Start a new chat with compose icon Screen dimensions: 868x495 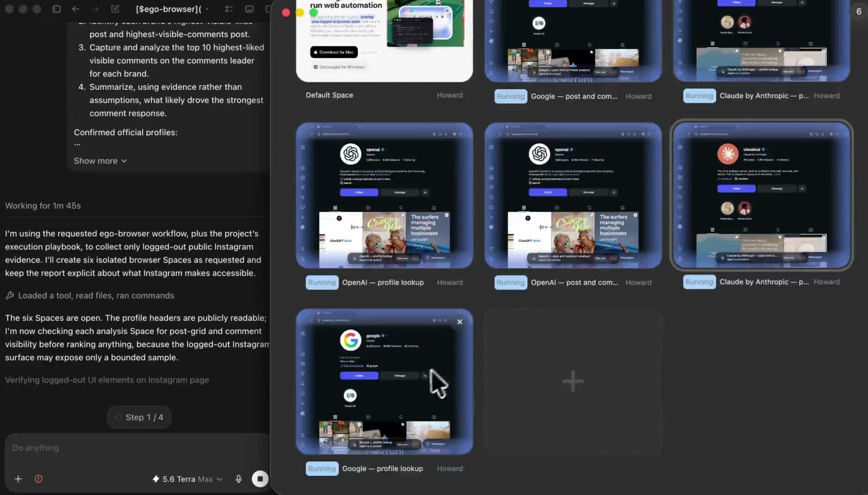[x=115, y=9]
